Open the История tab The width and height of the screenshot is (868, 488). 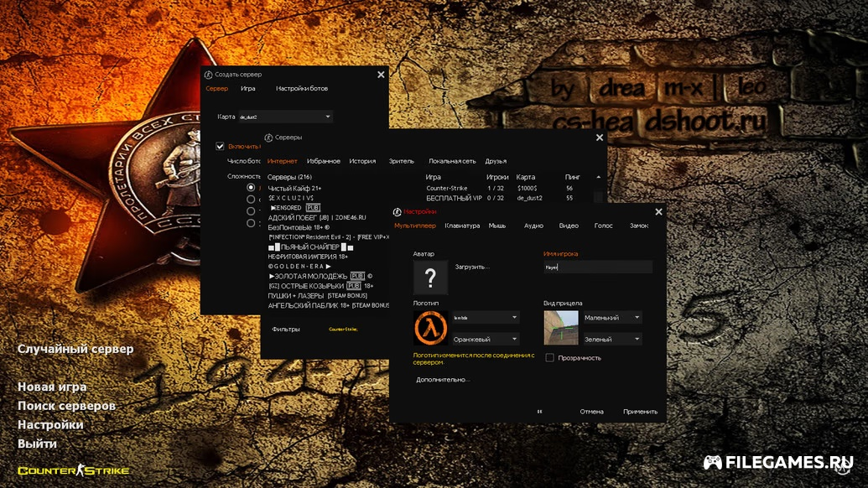coord(362,162)
